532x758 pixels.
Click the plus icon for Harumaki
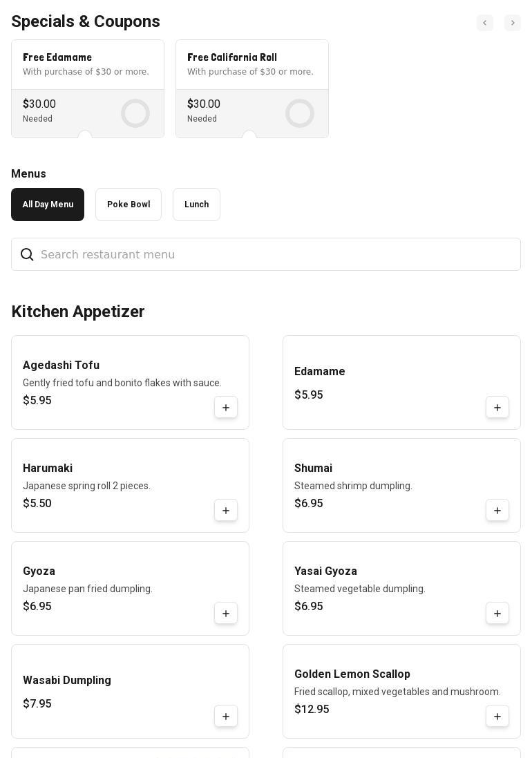coord(226,511)
